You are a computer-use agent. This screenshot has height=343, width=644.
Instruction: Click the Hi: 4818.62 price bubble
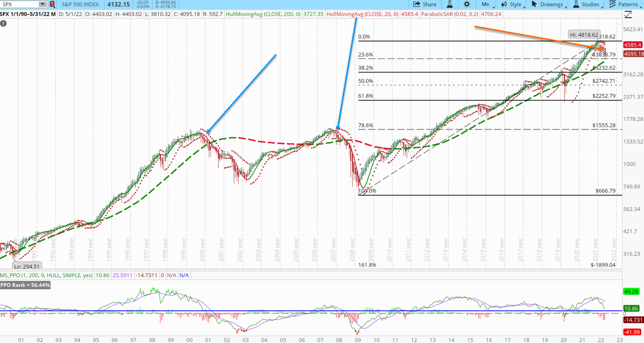pyautogui.click(x=583, y=34)
